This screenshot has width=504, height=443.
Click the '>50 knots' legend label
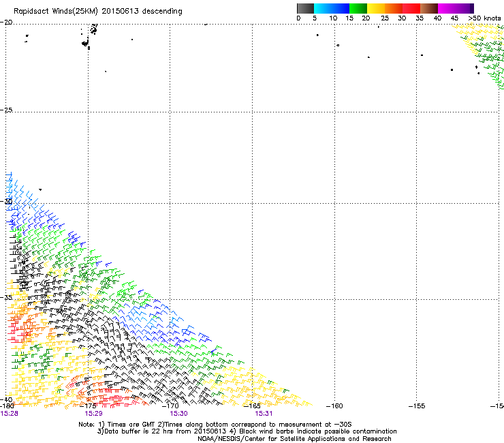[x=484, y=18]
